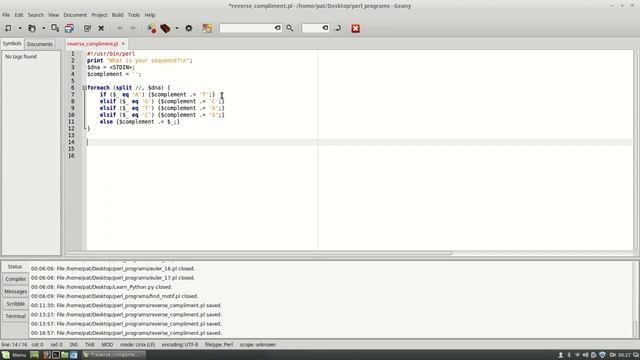
Task: Open the Build options dropdown arrow
Action: [x=177, y=28]
